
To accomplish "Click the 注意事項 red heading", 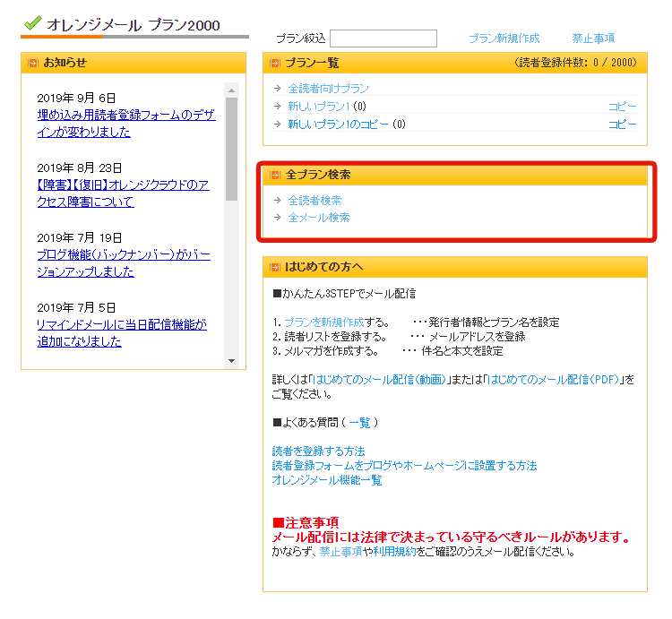I will click(x=306, y=522).
